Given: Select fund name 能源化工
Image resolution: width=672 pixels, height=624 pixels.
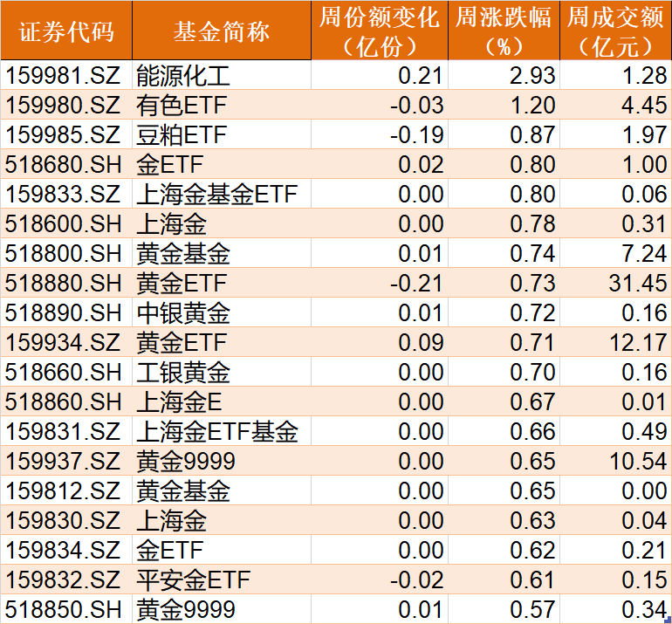Looking at the screenshot, I should [x=222, y=75].
